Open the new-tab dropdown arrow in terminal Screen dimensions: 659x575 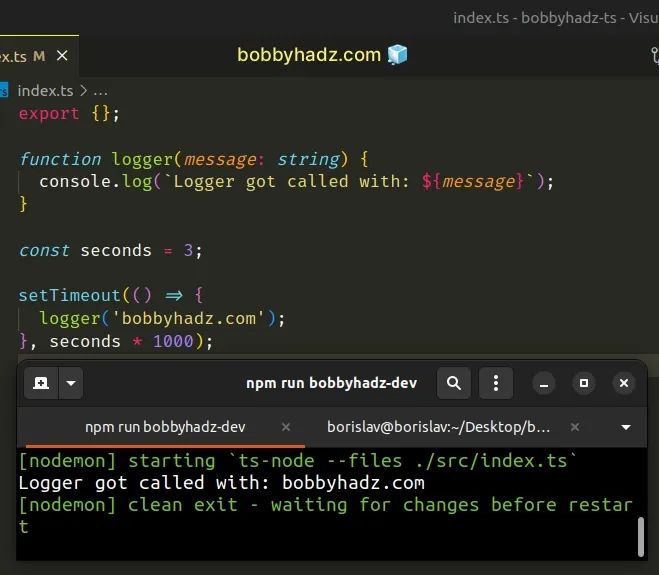tap(71, 383)
